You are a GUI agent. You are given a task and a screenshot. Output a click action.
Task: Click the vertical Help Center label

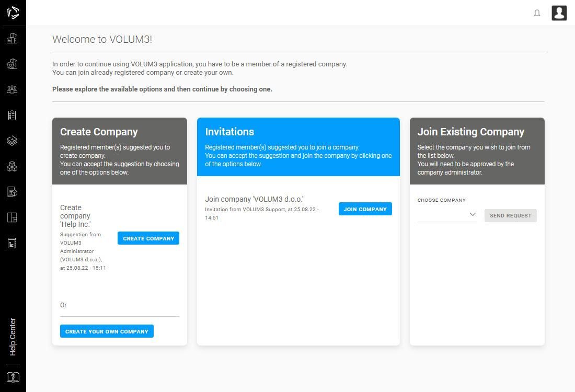point(13,337)
